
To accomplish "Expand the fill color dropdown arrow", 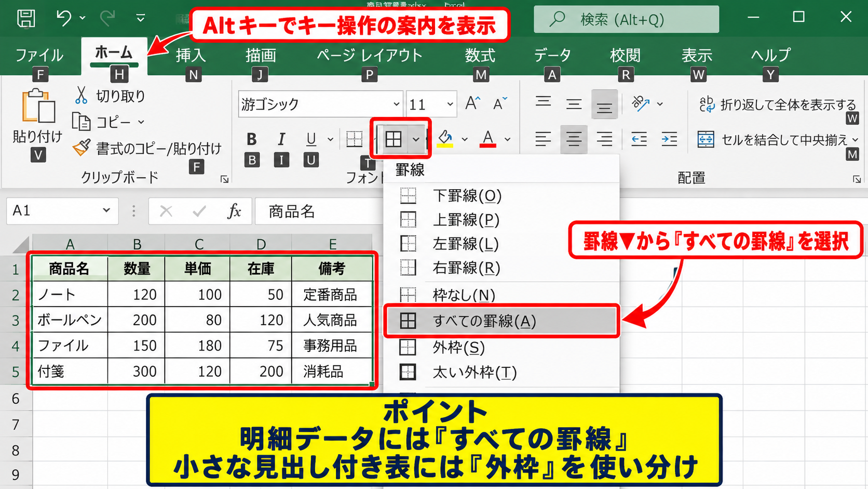I will tap(465, 139).
